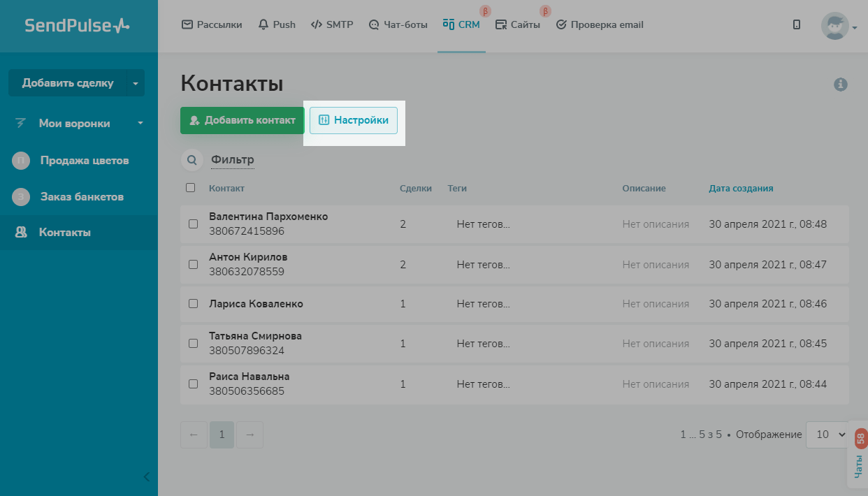Open the Добавить сделку dropdown arrow

(135, 83)
